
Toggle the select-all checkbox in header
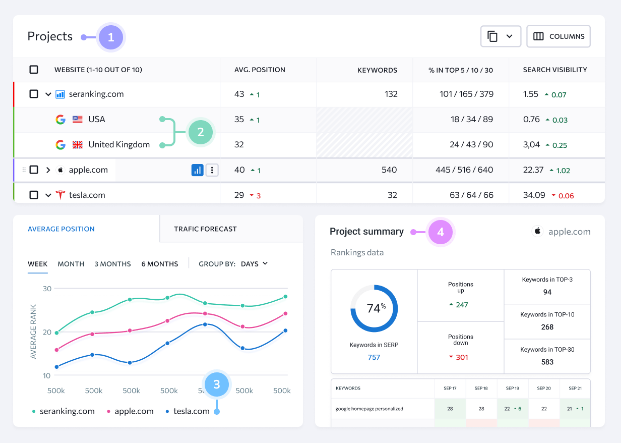pos(34,70)
